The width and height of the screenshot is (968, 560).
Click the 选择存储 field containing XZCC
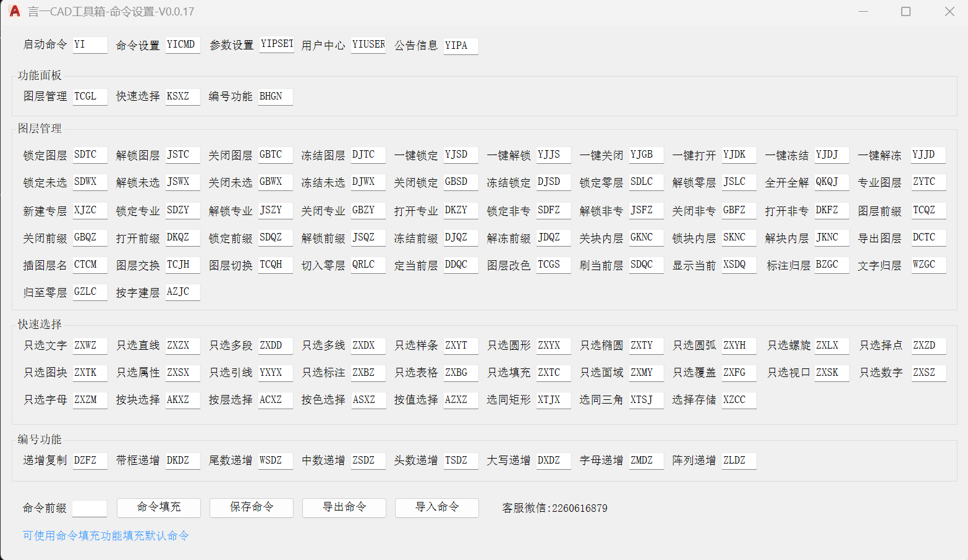pos(739,400)
